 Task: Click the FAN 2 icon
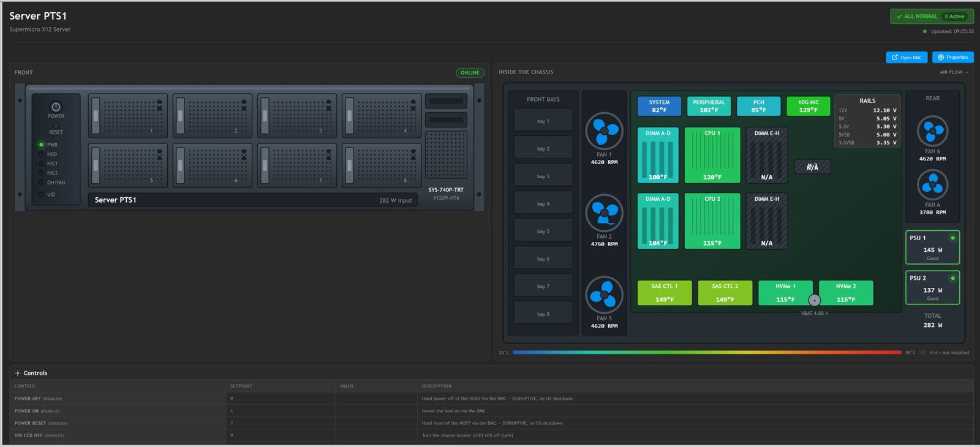pos(604,213)
